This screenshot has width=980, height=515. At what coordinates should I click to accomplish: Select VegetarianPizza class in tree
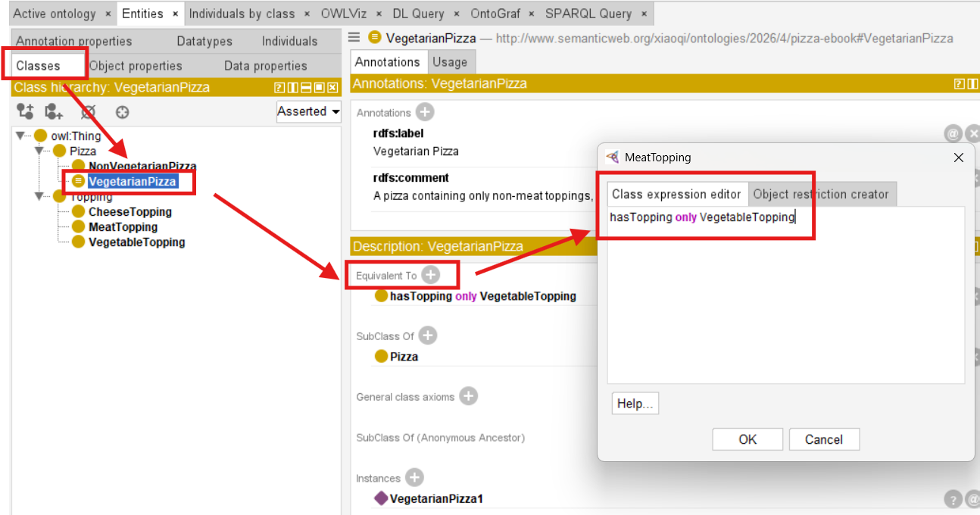[x=133, y=182]
